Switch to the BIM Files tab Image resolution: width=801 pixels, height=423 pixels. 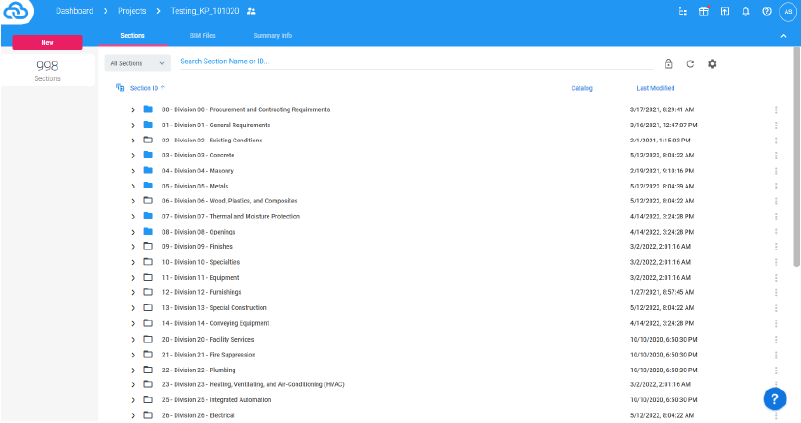coord(202,36)
